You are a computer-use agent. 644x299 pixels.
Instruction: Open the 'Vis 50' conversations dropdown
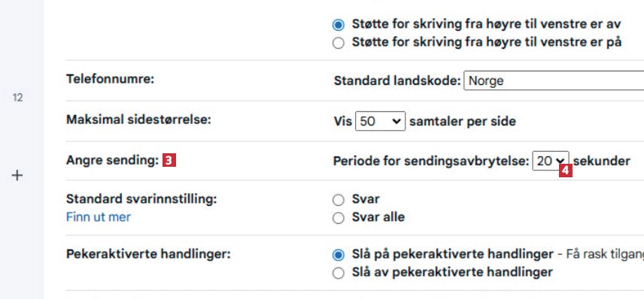(x=381, y=121)
